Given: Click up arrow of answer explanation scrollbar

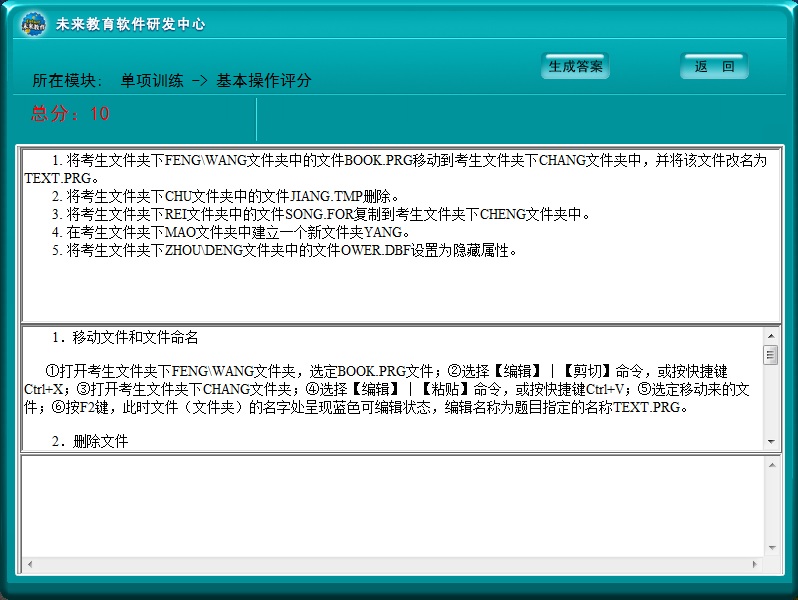Looking at the screenshot, I should [x=771, y=336].
